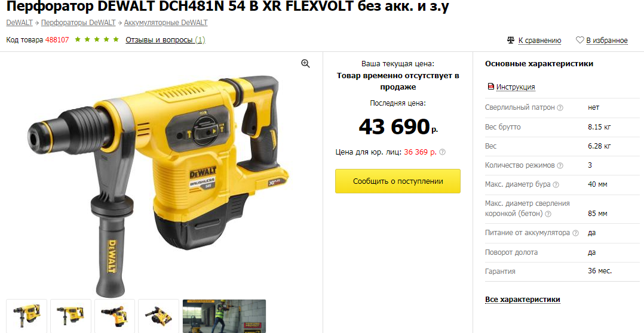
Task: Click help icon beside Сверлильный патрон
Action: tap(560, 107)
